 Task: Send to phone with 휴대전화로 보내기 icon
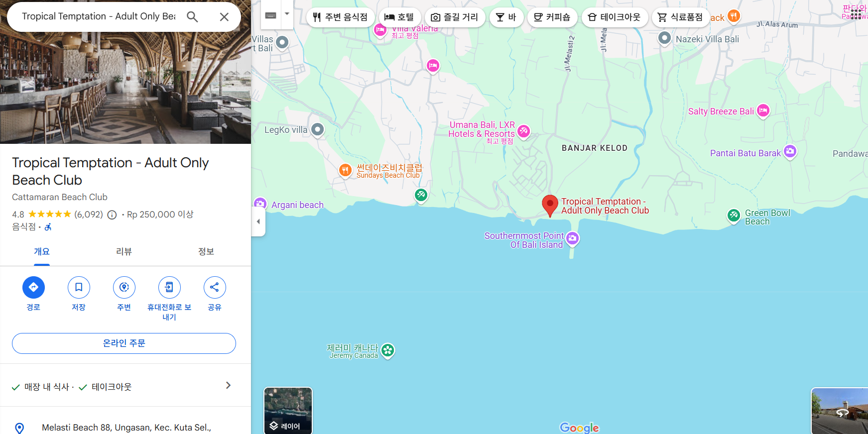tap(169, 287)
